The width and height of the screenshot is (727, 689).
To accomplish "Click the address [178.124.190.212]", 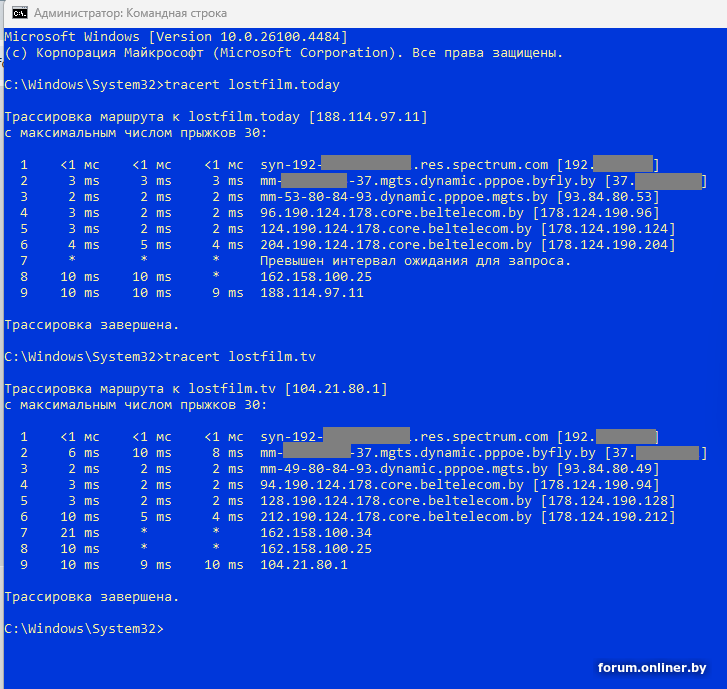I will pos(608,517).
